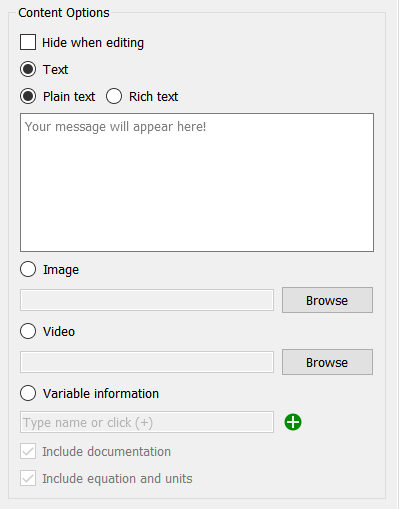Image resolution: width=399 pixels, height=509 pixels.
Task: Choose the Variable information radio button
Action: [x=28, y=393]
